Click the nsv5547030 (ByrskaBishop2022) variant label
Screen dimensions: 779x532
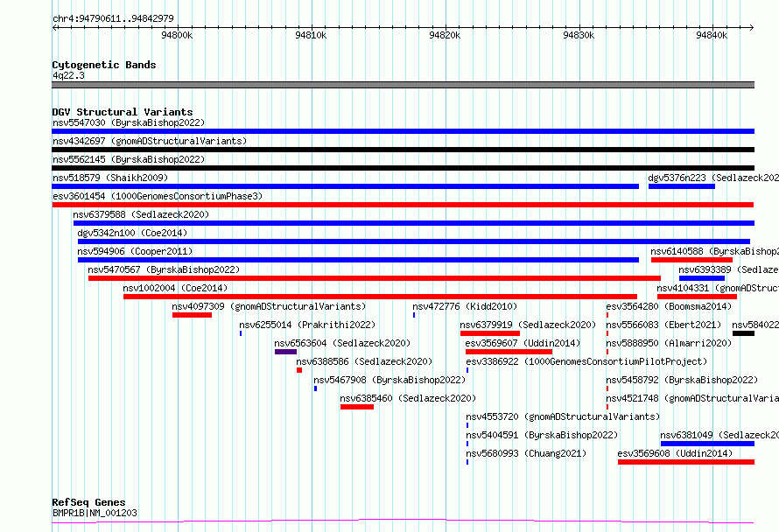pos(129,122)
